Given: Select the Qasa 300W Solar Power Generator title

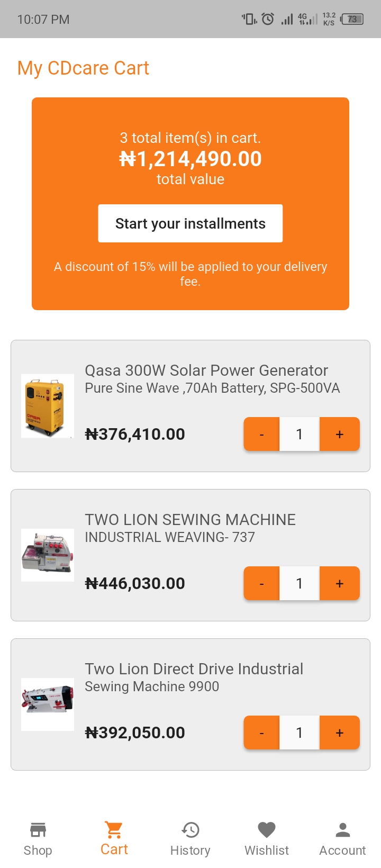Looking at the screenshot, I should [x=206, y=370].
